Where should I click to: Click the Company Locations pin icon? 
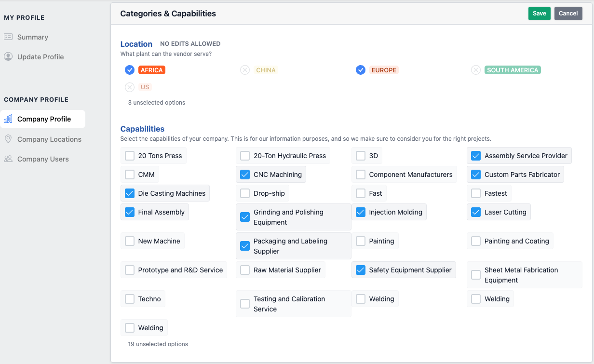pos(8,139)
